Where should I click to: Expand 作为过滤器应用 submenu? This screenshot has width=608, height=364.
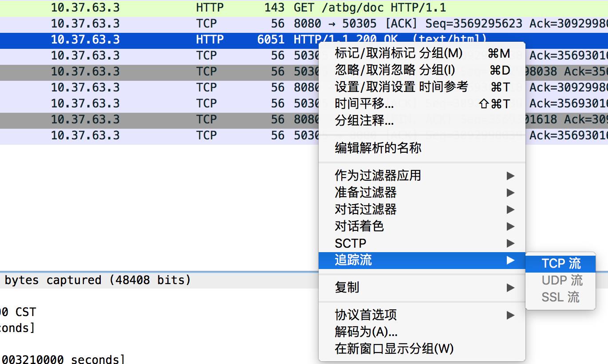coord(422,176)
